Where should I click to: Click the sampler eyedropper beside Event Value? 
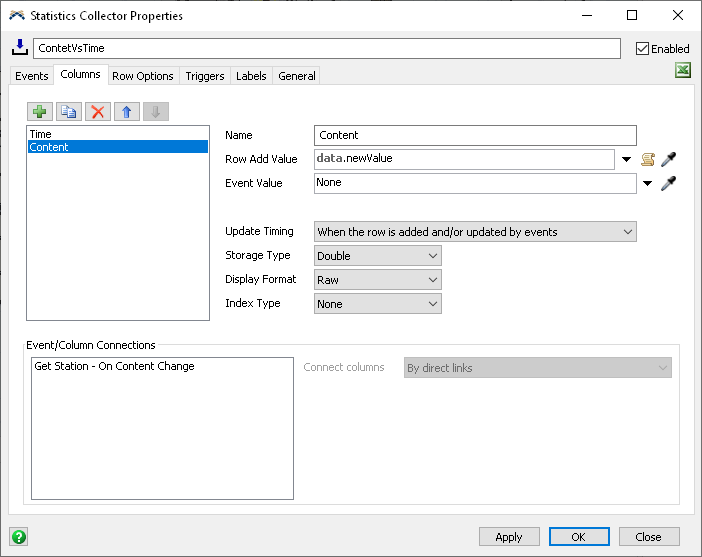point(669,183)
